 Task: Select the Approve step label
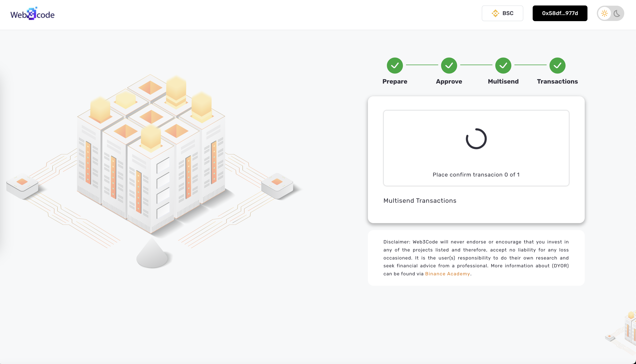click(x=449, y=81)
